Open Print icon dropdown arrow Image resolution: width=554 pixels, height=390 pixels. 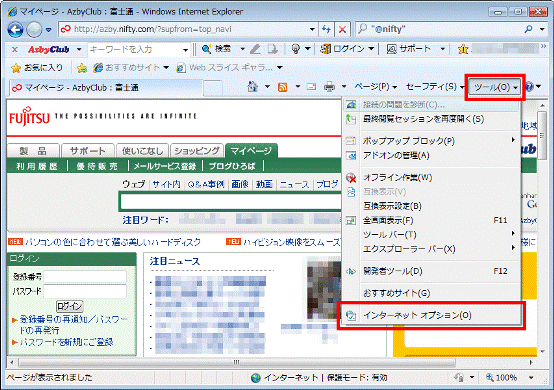tap(344, 87)
